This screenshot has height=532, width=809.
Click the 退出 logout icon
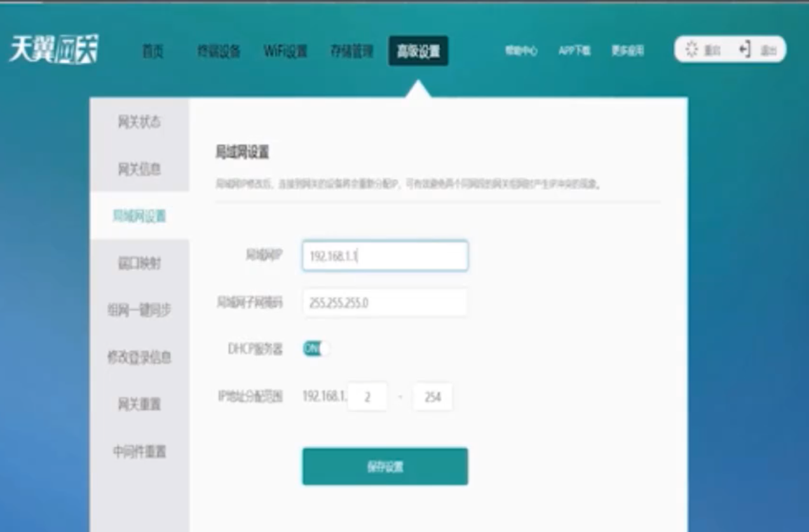point(745,50)
